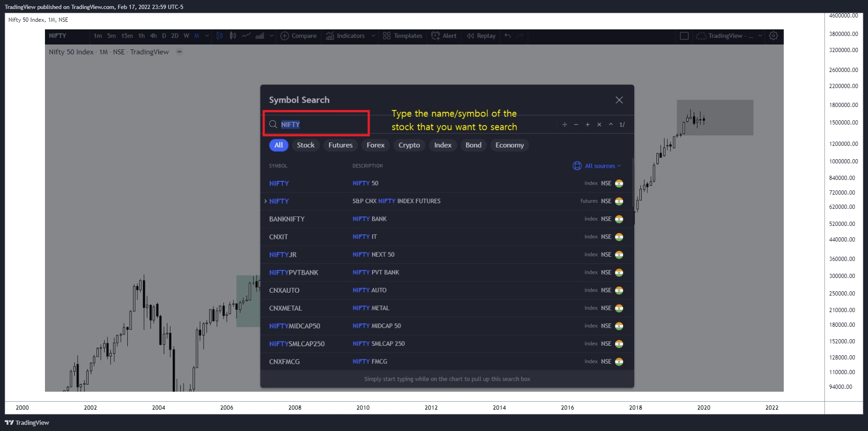The height and width of the screenshot is (431, 868).
Task: Open the All sources dropdown
Action: (597, 166)
